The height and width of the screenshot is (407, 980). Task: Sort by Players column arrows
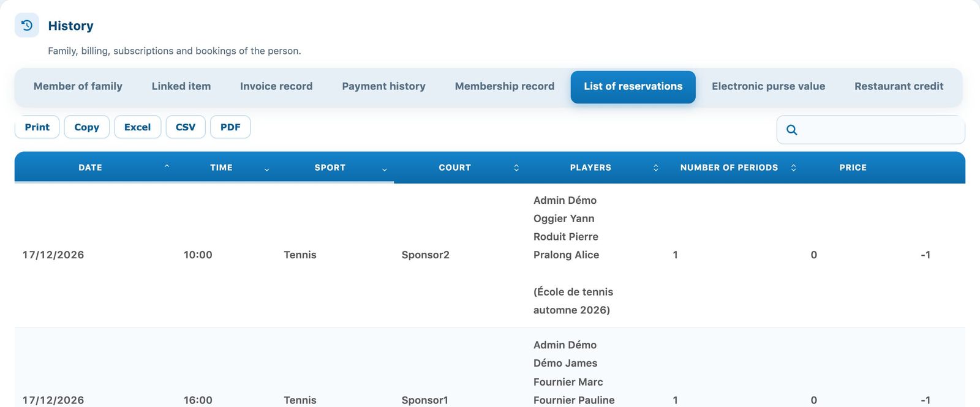click(655, 168)
